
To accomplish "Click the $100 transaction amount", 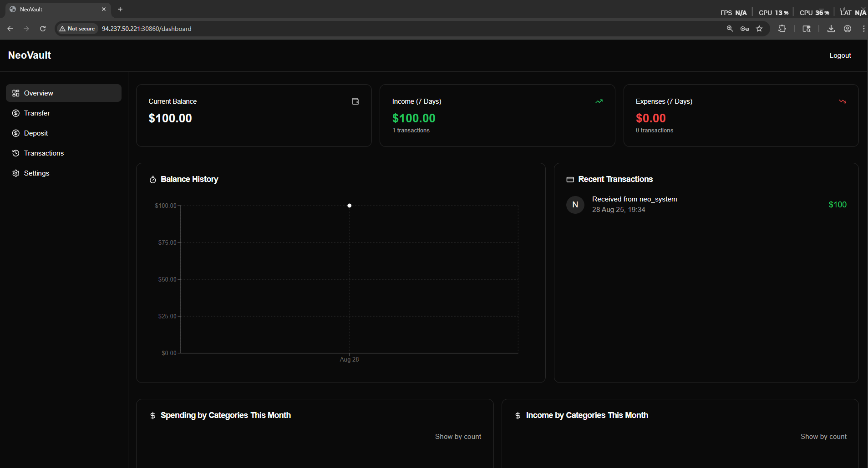I will tap(838, 205).
